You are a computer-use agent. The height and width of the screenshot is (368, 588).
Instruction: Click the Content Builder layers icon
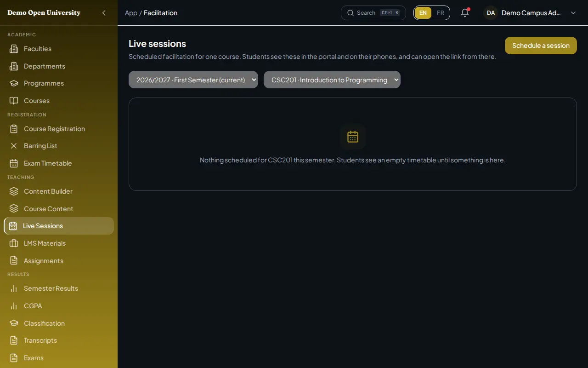(14, 191)
